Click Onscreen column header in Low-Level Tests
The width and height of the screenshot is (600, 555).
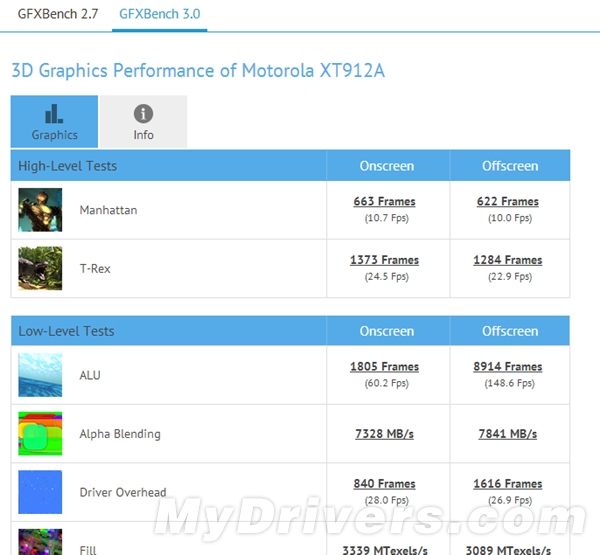tap(387, 331)
